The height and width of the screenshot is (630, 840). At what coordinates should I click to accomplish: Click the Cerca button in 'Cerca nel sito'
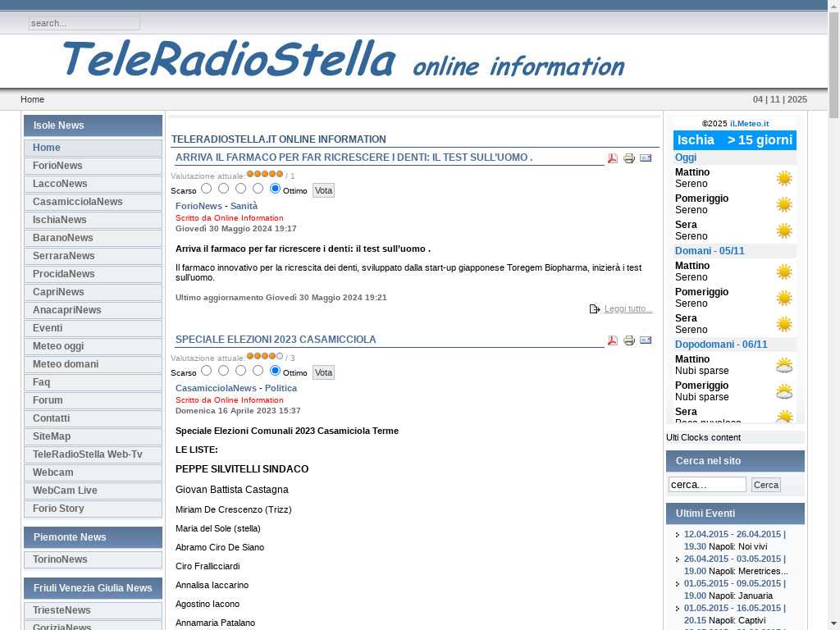pyautogui.click(x=765, y=485)
